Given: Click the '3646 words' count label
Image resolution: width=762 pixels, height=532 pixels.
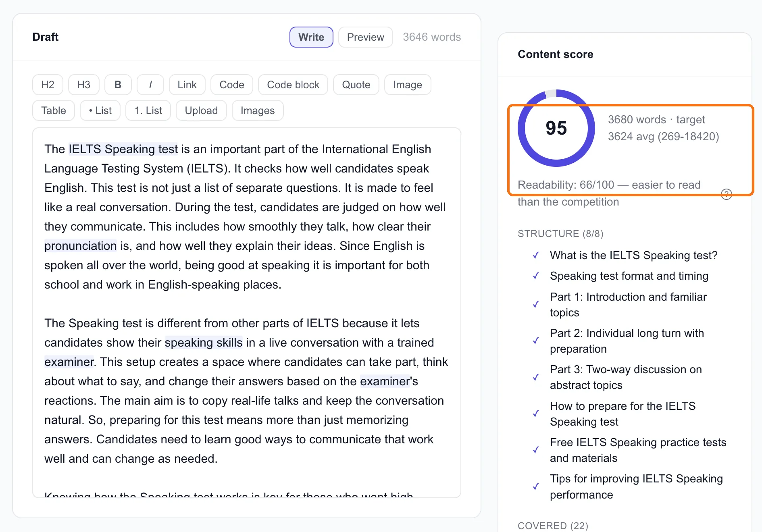Looking at the screenshot, I should [432, 37].
